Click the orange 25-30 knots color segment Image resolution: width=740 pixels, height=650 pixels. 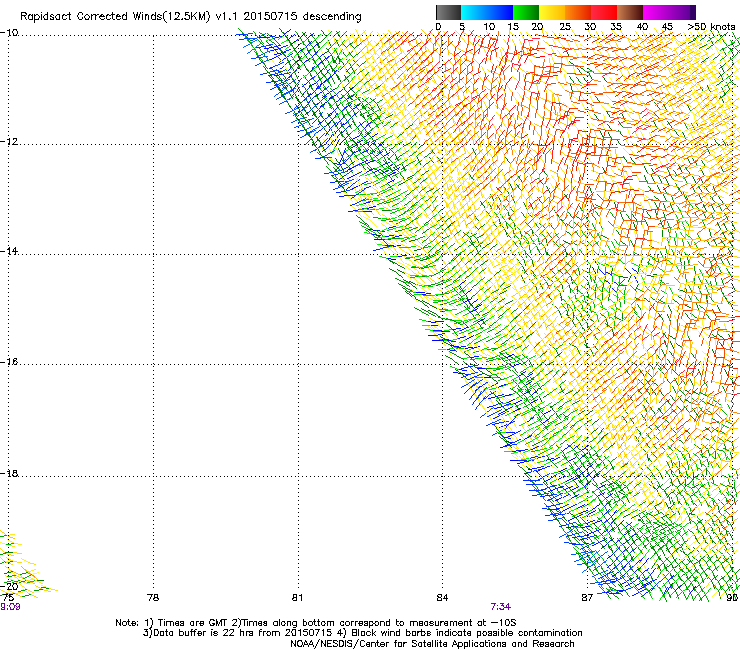(578, 12)
